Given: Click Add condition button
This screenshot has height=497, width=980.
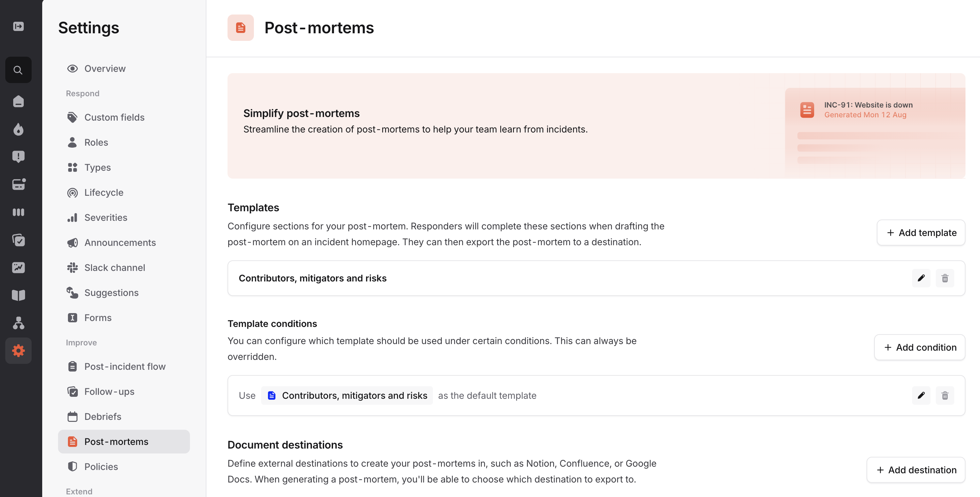Looking at the screenshot, I should click(x=919, y=348).
